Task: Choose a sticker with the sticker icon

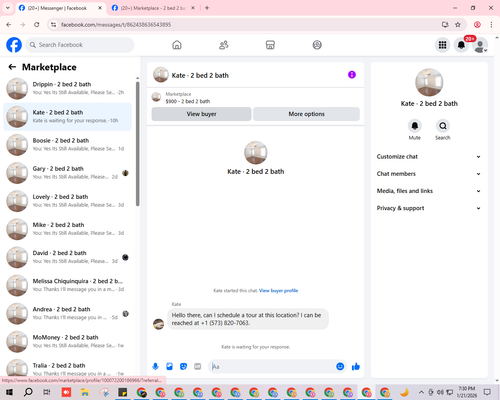Action: coord(183,367)
